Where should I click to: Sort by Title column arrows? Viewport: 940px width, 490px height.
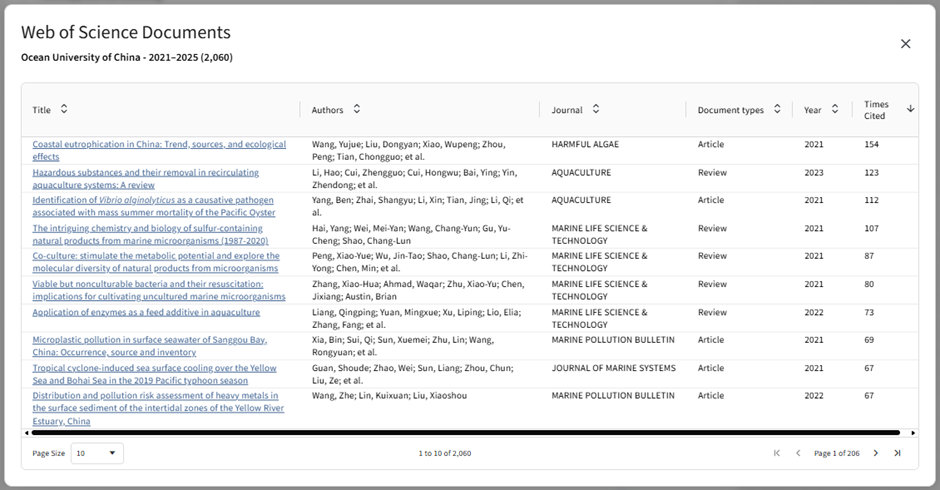click(x=64, y=109)
